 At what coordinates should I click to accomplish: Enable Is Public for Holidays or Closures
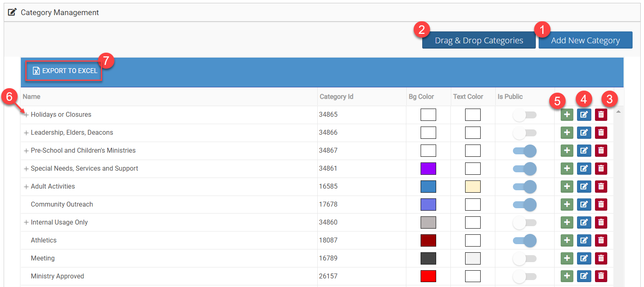coord(524,115)
